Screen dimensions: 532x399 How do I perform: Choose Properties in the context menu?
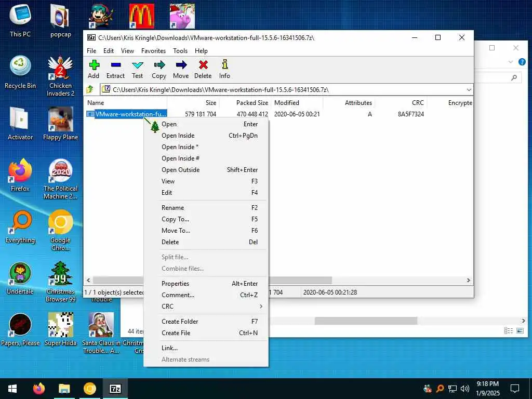(206, 284)
